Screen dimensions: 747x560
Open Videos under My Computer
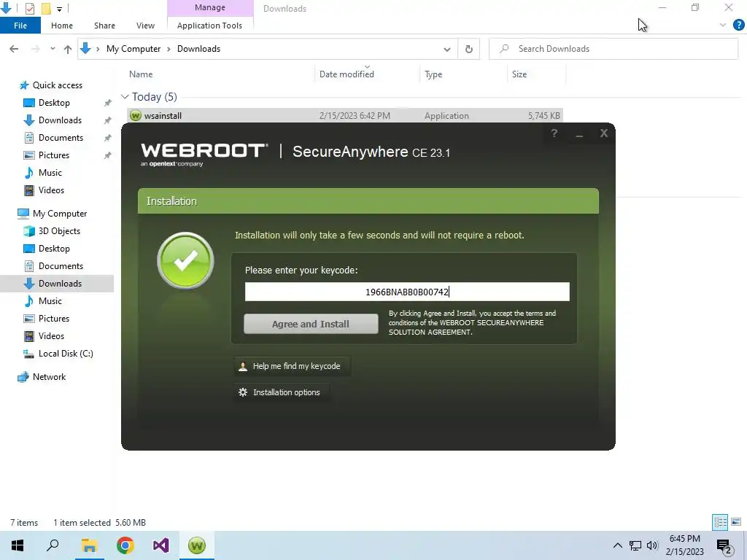(x=51, y=335)
